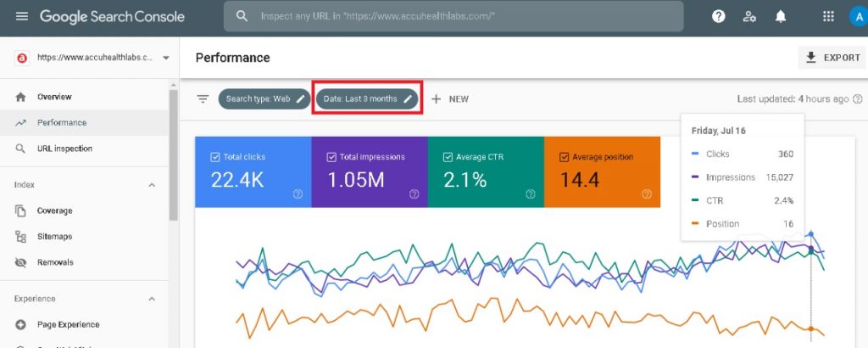Uncheck the Average position checkbox
868x348 pixels.
coord(564,157)
